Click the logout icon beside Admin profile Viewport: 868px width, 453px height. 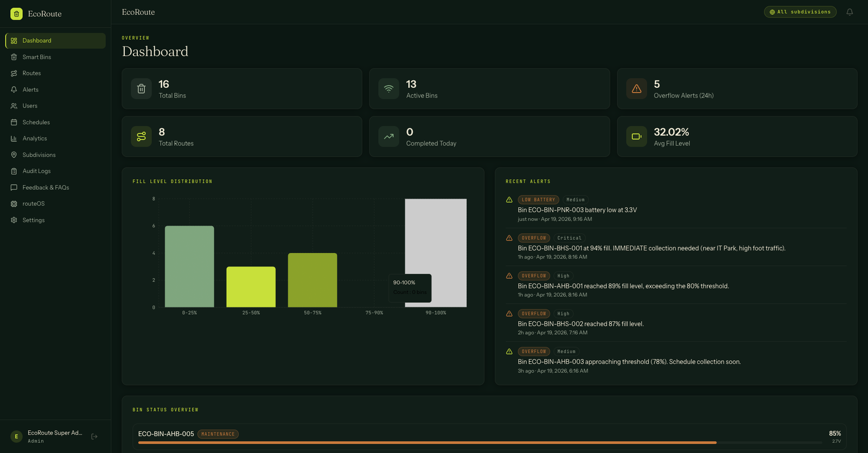click(x=94, y=436)
